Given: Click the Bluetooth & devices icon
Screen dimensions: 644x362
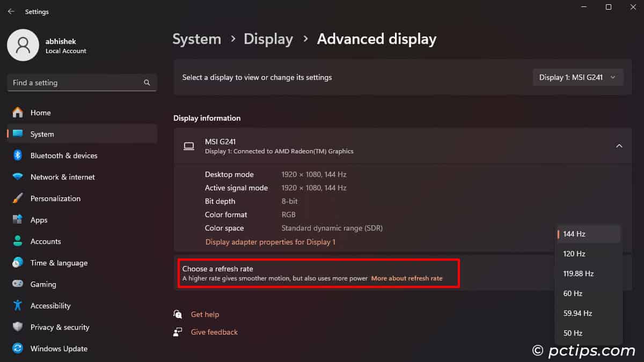Looking at the screenshot, I should [18, 156].
